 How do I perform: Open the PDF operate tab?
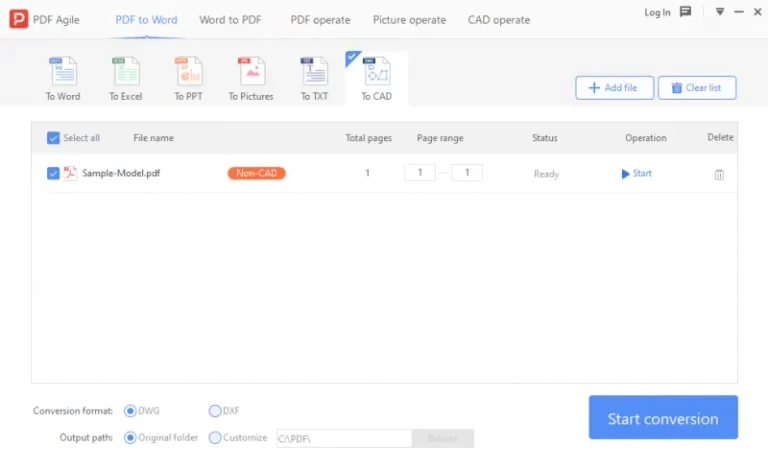320,20
